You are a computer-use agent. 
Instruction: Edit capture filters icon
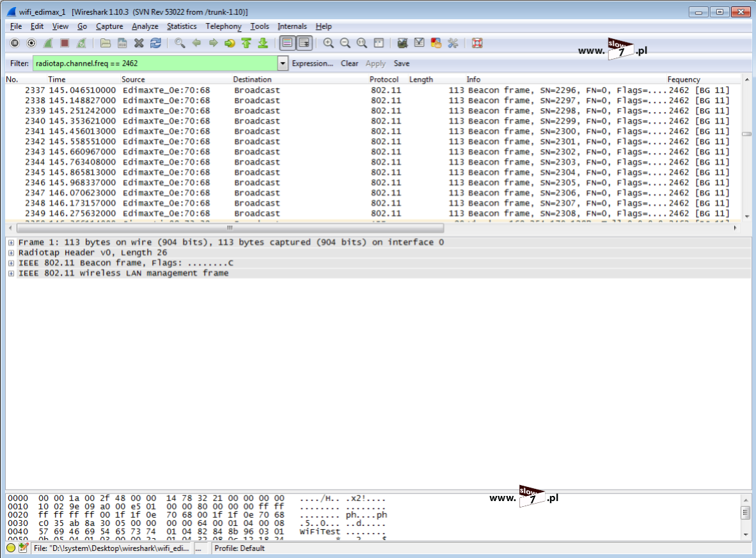coord(402,44)
